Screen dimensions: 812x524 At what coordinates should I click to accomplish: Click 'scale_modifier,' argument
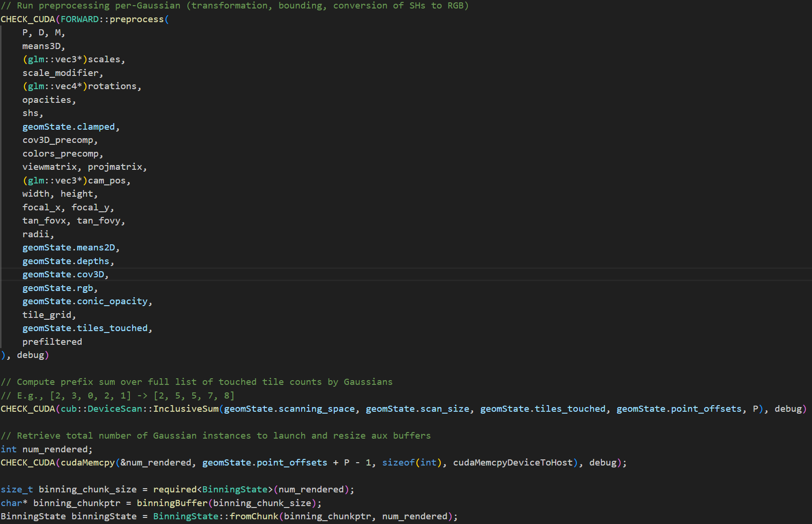point(63,73)
